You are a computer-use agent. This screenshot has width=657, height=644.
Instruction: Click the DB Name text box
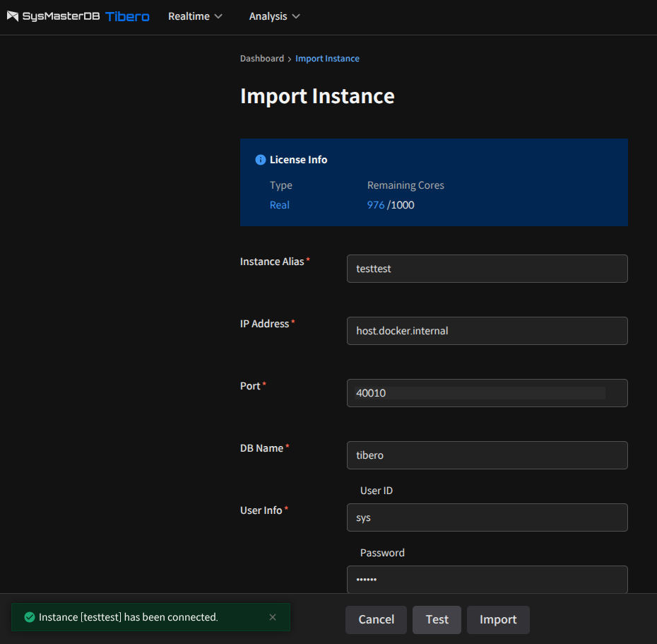coord(487,455)
